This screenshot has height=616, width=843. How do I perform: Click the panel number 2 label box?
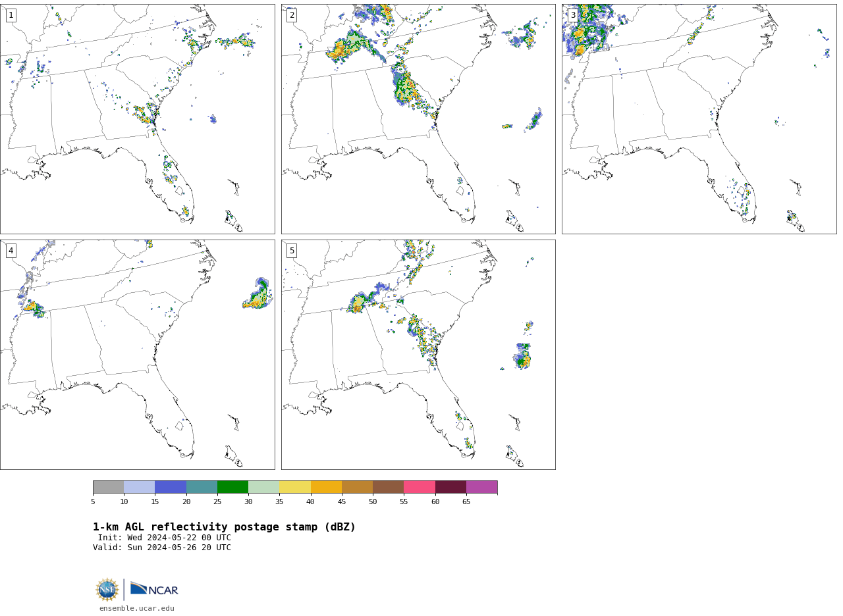point(292,15)
